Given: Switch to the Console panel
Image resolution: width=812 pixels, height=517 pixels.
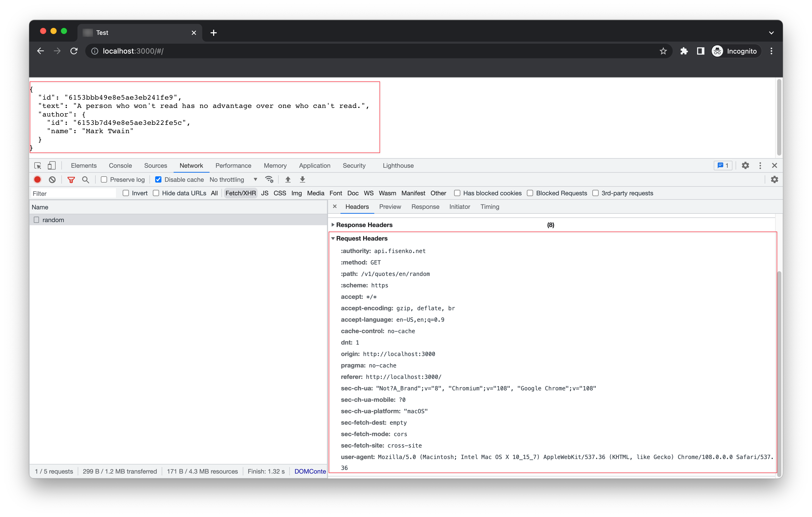Looking at the screenshot, I should 120,165.
